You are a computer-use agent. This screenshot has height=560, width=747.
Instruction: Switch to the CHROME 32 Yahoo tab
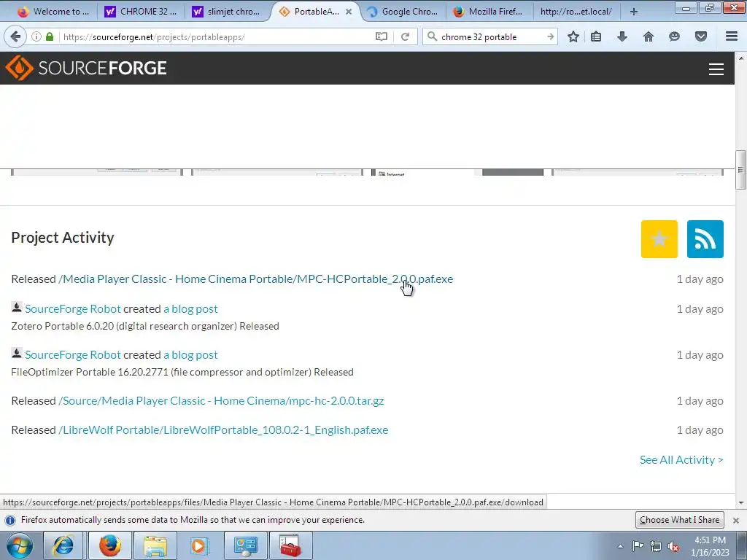pyautogui.click(x=141, y=12)
